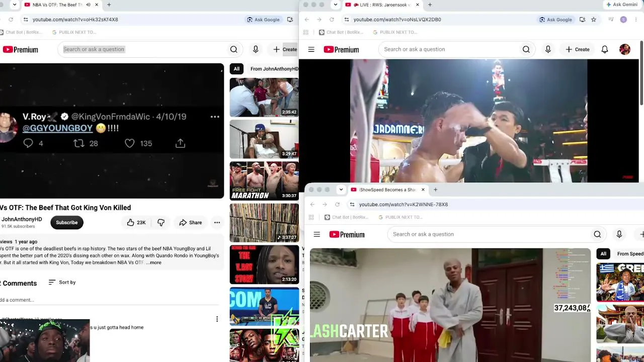Viewport: 644px width, 362px height.
Task: Open a new tab in the RWS live window
Action: [430, 5]
